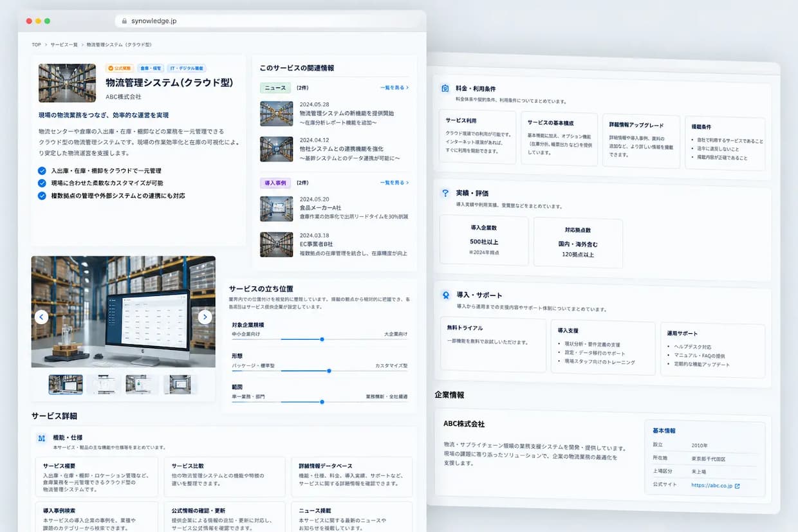Click the checkmark for 複数拠点の管理 feature
Viewport: 798px width, 532px height.
(x=42, y=196)
